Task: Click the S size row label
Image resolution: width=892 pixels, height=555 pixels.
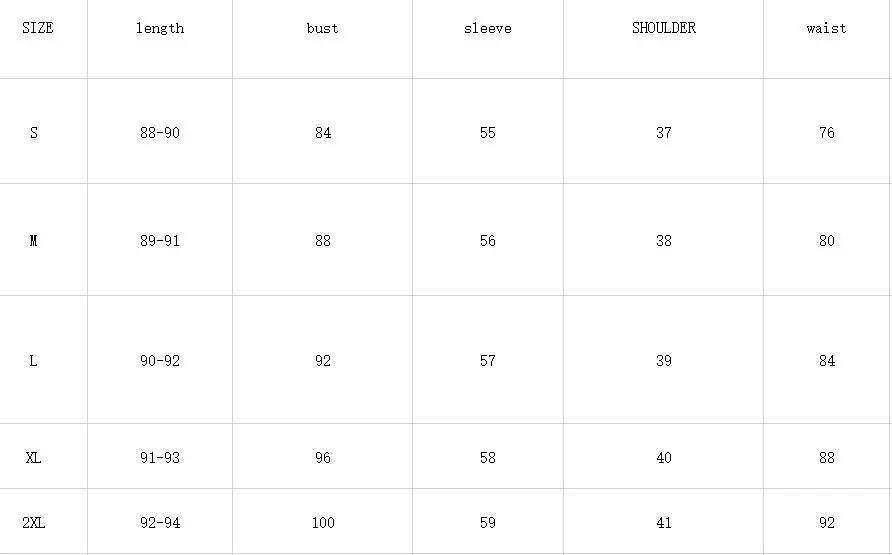Action: (34, 132)
